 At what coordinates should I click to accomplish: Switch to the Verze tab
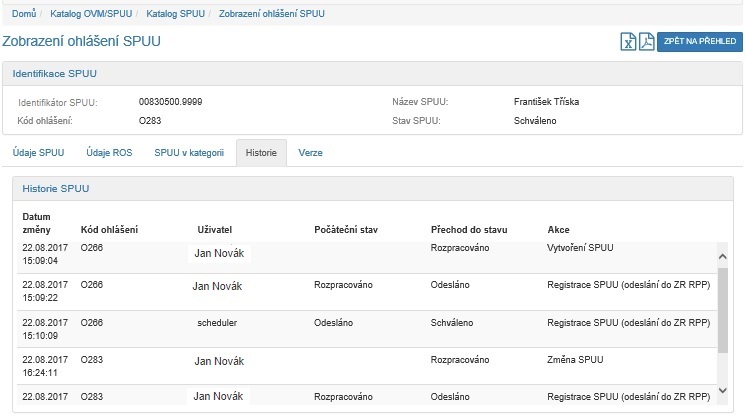pos(311,153)
